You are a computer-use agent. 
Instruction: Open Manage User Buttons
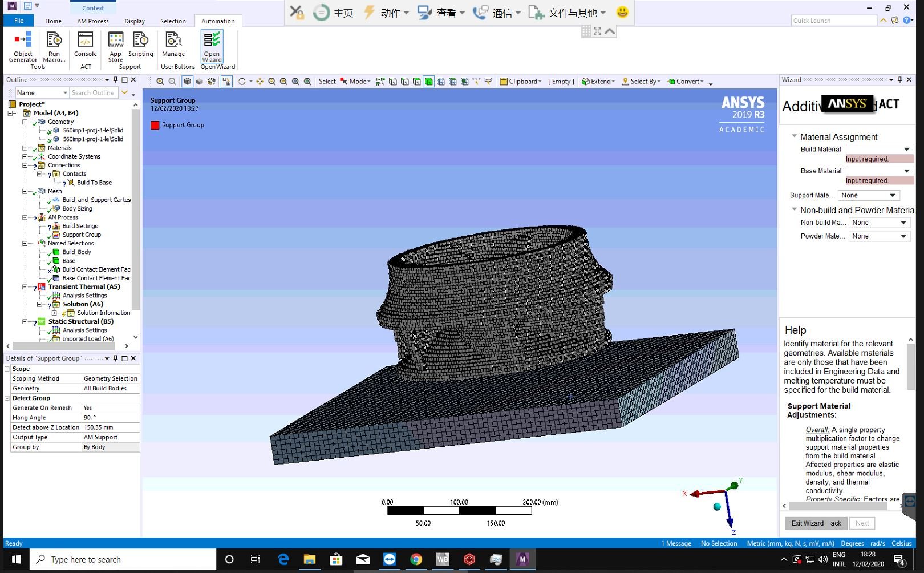tap(174, 49)
